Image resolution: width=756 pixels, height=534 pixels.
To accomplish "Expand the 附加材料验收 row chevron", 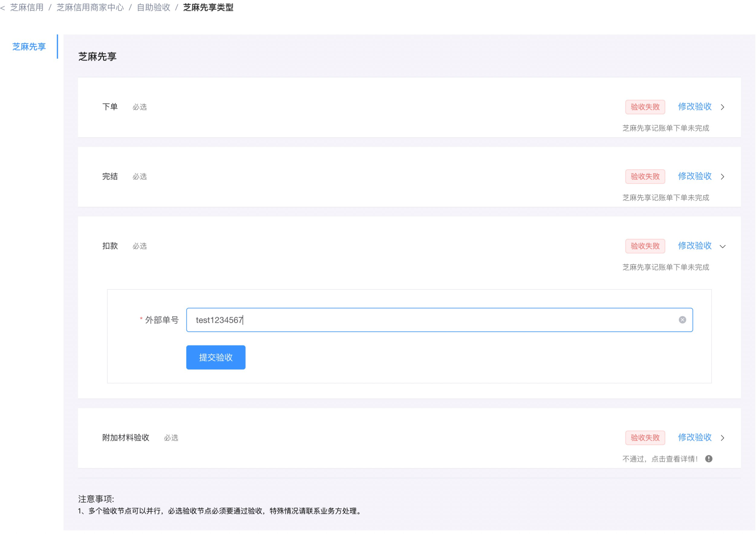I will pos(722,438).
